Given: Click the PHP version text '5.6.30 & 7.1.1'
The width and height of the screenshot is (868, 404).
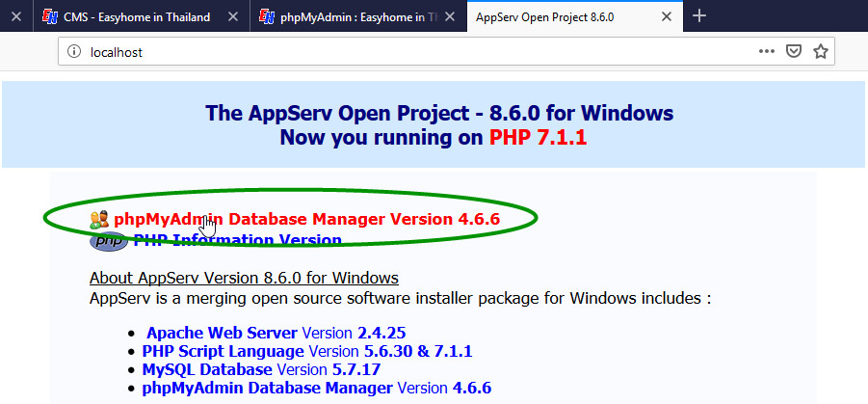Looking at the screenshot, I should [418, 351].
